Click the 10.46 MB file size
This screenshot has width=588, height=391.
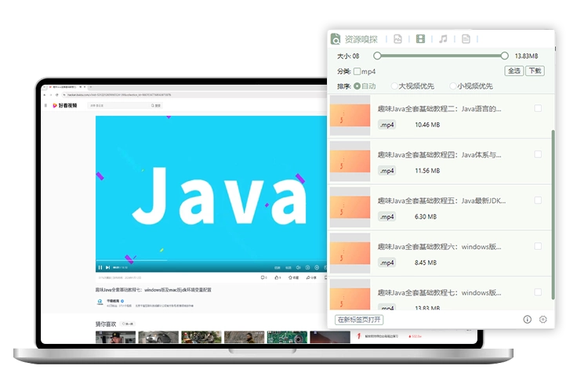coord(427,125)
